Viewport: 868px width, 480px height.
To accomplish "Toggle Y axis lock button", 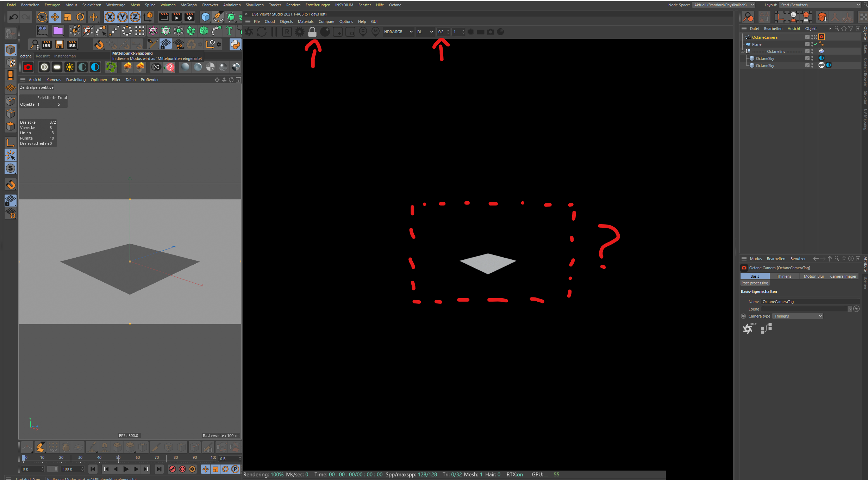I will [x=123, y=17].
